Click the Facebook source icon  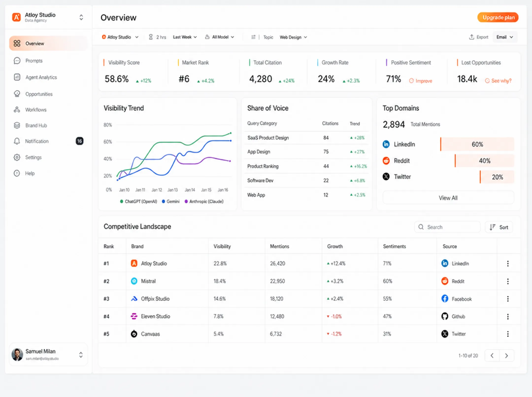pyautogui.click(x=445, y=299)
